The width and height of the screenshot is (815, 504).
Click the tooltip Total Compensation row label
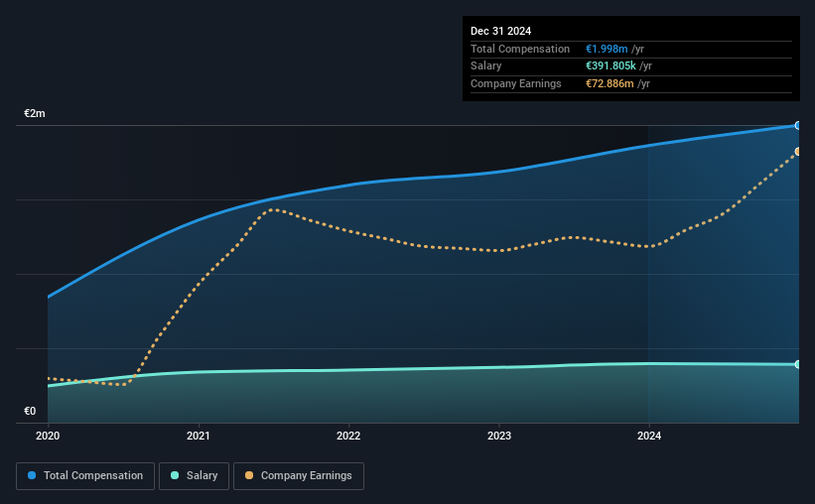tap(520, 49)
